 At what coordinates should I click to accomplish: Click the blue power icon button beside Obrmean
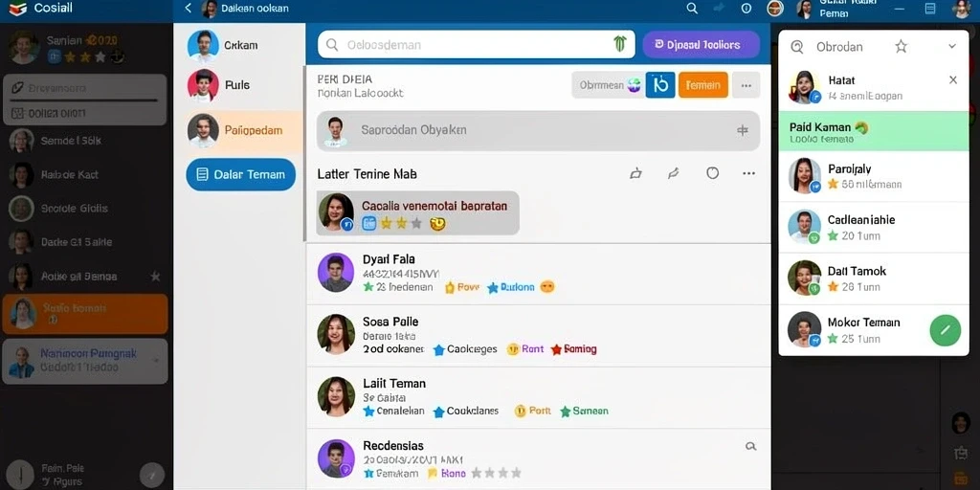pos(660,85)
